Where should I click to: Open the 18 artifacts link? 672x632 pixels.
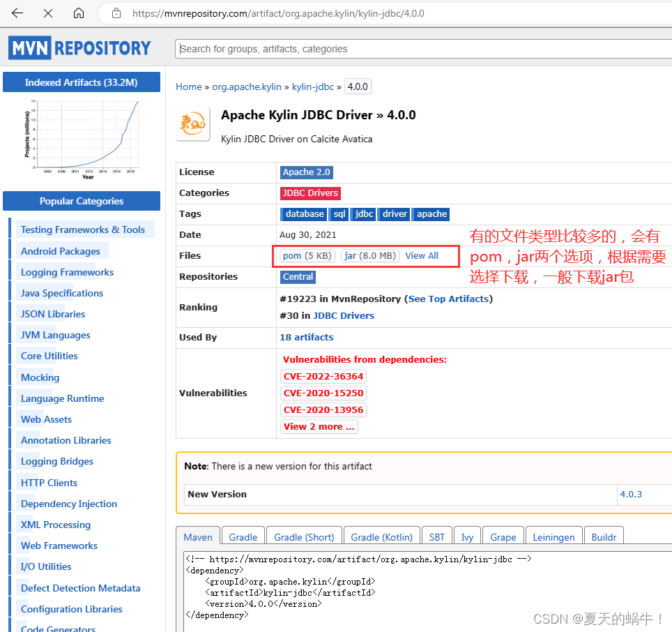(307, 338)
